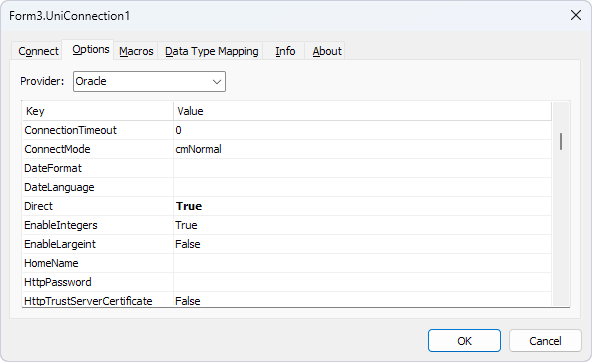Click the empty DateFormat value cell
The image size is (592, 362).
coord(362,168)
